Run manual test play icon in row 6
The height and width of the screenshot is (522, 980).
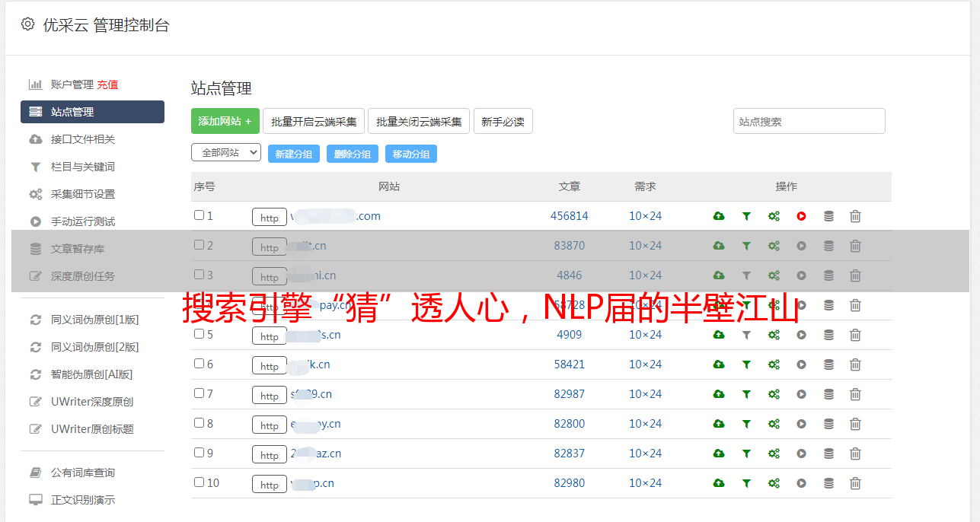pyautogui.click(x=801, y=364)
